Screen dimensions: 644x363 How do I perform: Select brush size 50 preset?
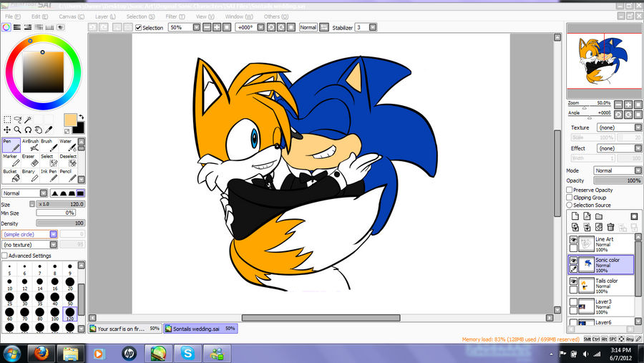pyautogui.click(x=70, y=299)
